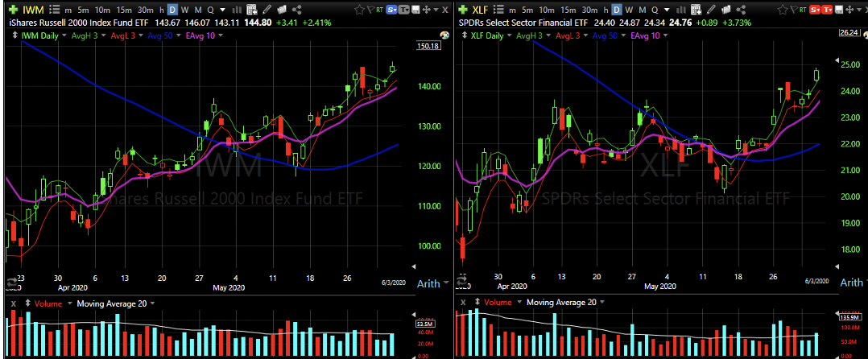The width and height of the screenshot is (868, 359).
Task: Click the share icon in XLF toolbar
Action: point(741,10)
